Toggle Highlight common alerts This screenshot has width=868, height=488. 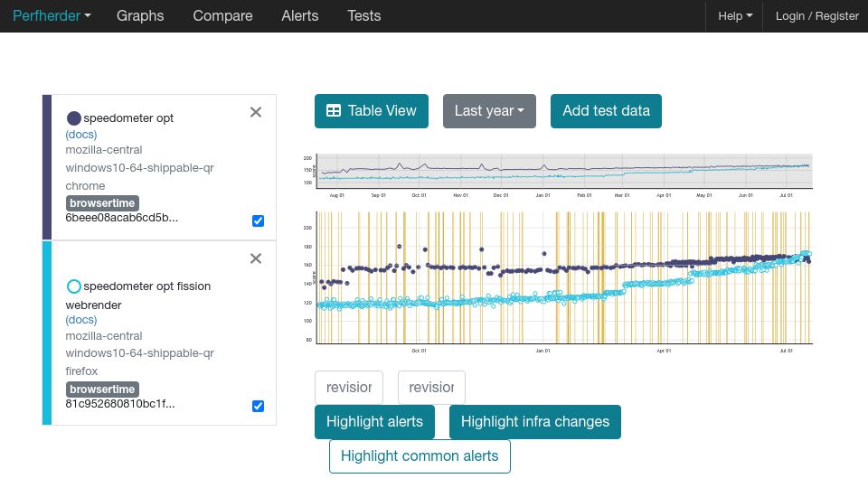(420, 456)
